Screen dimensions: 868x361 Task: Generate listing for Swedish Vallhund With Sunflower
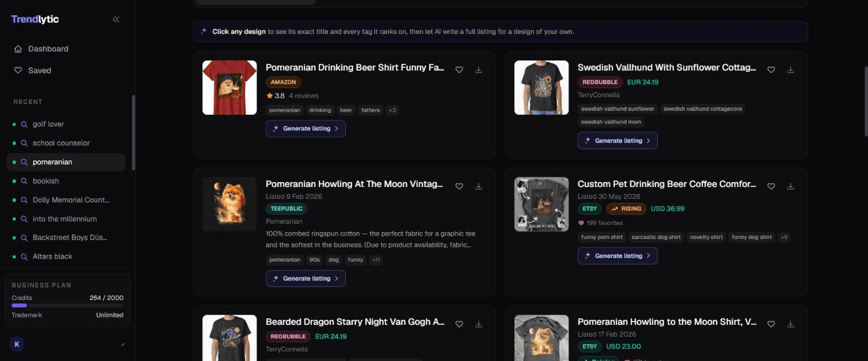[618, 141]
